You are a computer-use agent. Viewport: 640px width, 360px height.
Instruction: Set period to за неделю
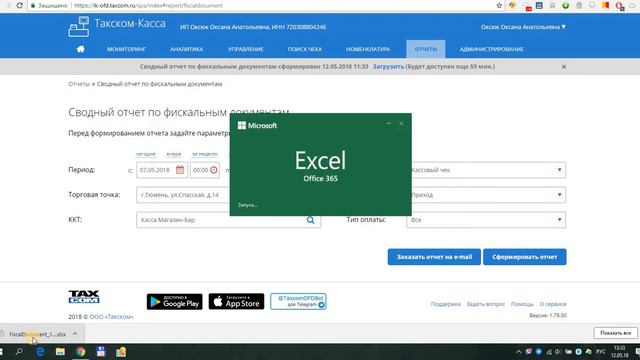(x=204, y=154)
